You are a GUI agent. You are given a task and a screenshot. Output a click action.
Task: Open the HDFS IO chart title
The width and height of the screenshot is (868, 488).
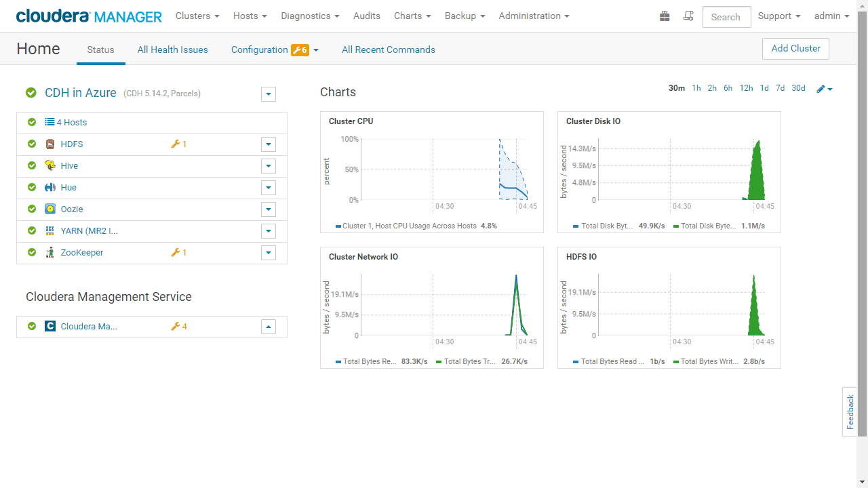(x=582, y=257)
